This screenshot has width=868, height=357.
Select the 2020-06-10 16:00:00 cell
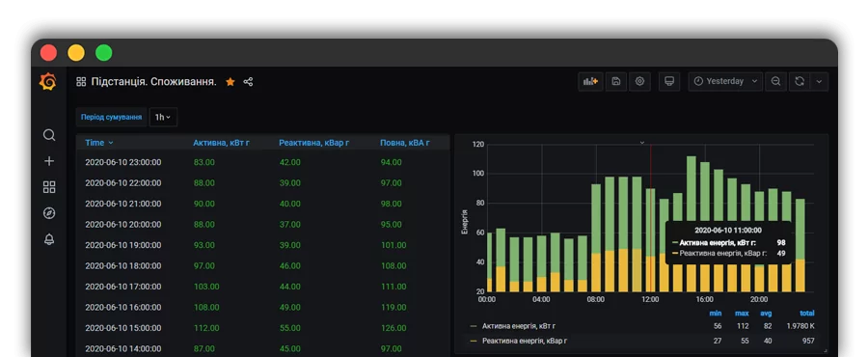(x=122, y=307)
